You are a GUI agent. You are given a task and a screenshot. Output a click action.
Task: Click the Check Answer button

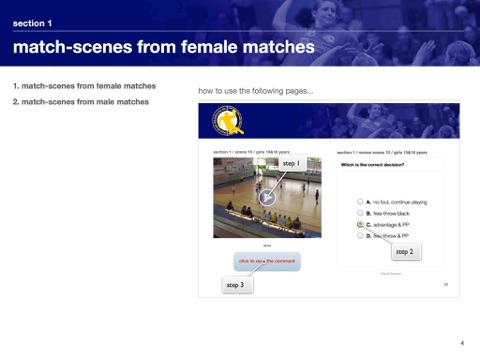click(x=391, y=274)
